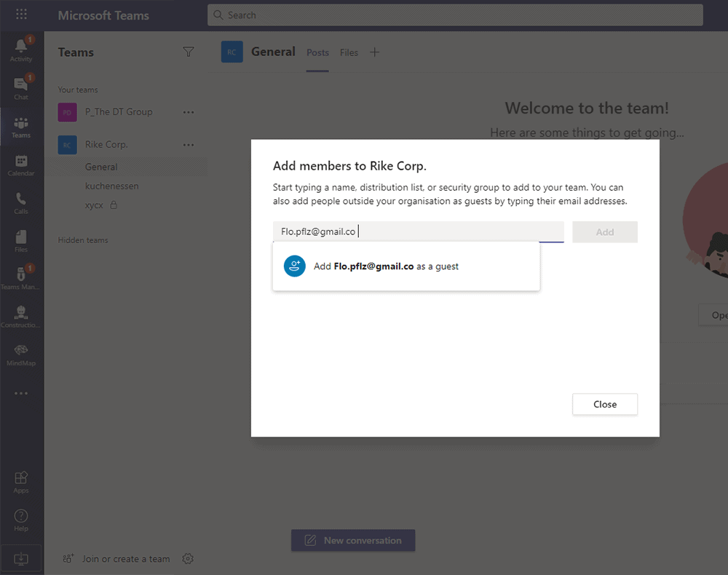Expand the Hidden teams section

(83, 240)
